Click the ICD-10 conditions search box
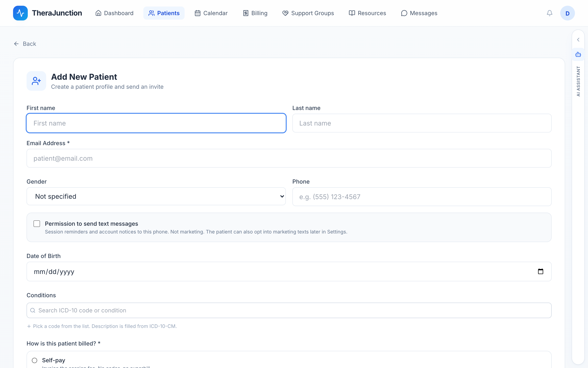588x368 pixels. 289,310
